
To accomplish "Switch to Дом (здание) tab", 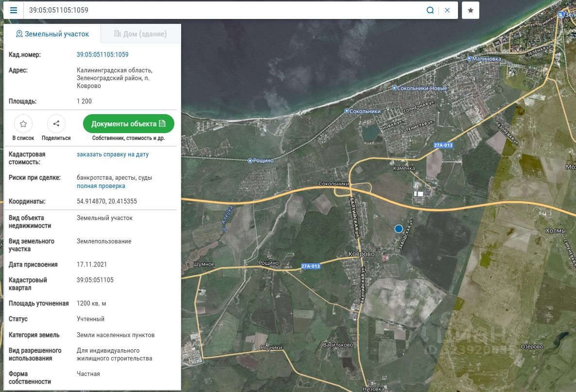I will click(x=140, y=34).
